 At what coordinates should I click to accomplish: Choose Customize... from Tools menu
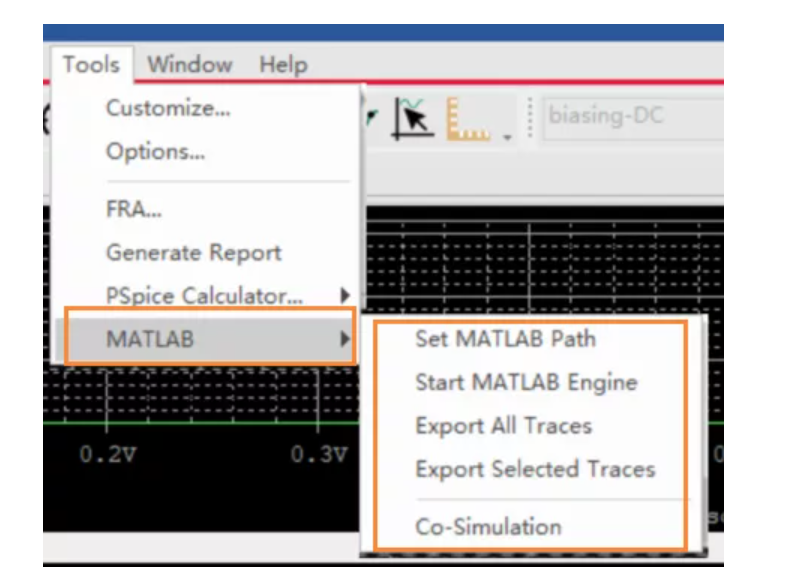168,108
